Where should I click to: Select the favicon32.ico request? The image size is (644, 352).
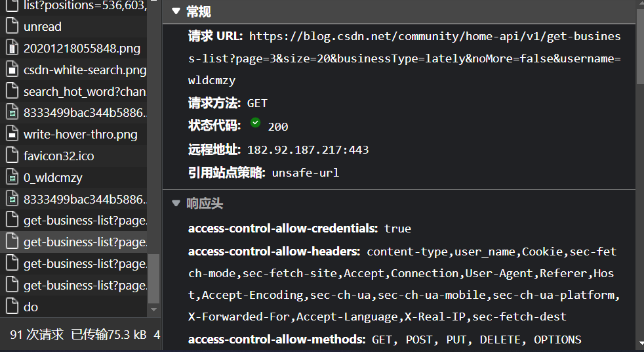coord(59,156)
